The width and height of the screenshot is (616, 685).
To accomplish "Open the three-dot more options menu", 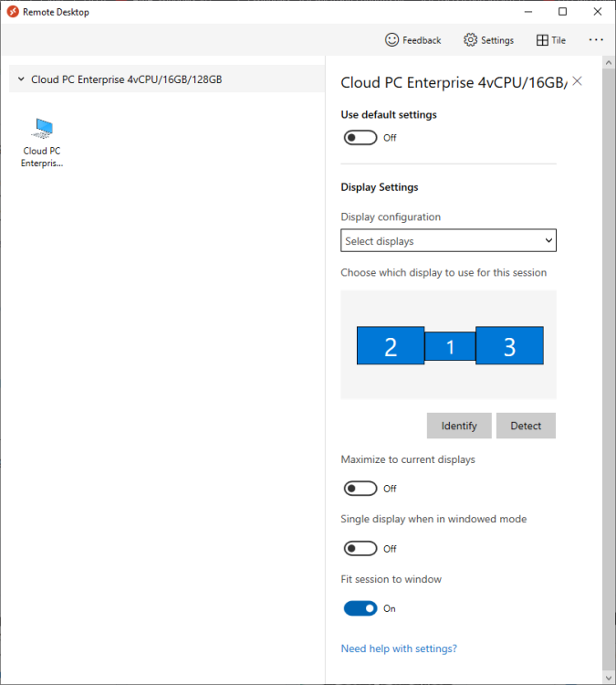I will click(x=596, y=40).
